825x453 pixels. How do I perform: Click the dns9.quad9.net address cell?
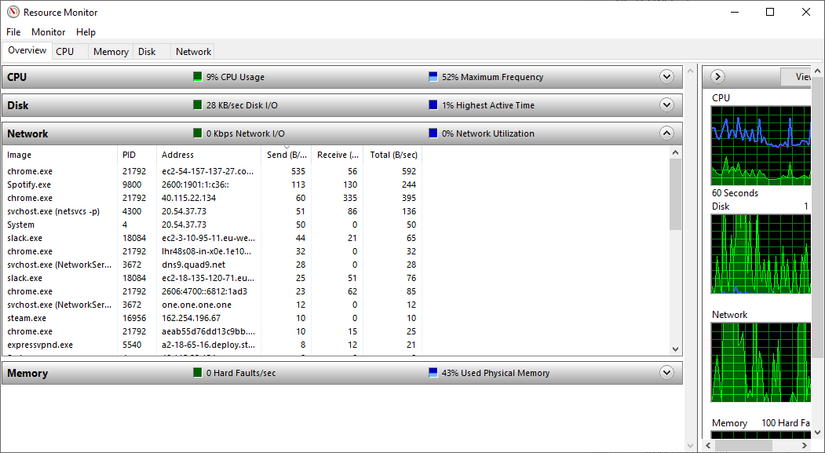pos(193,265)
